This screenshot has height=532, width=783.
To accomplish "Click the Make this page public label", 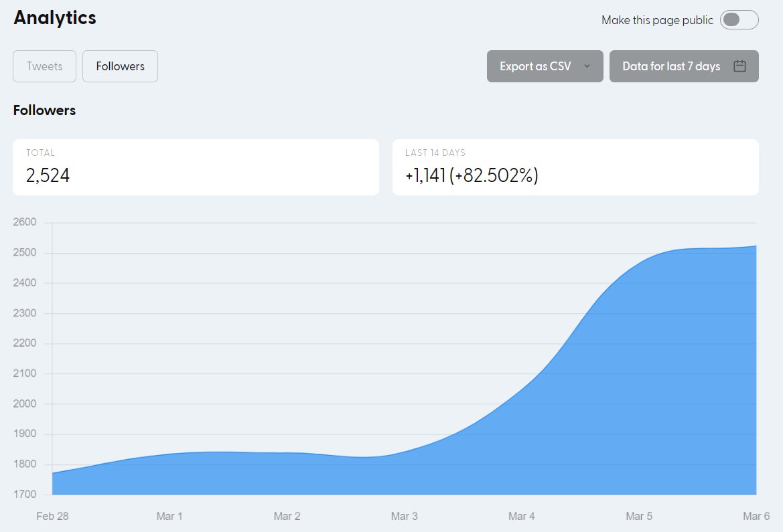I will 657,20.
